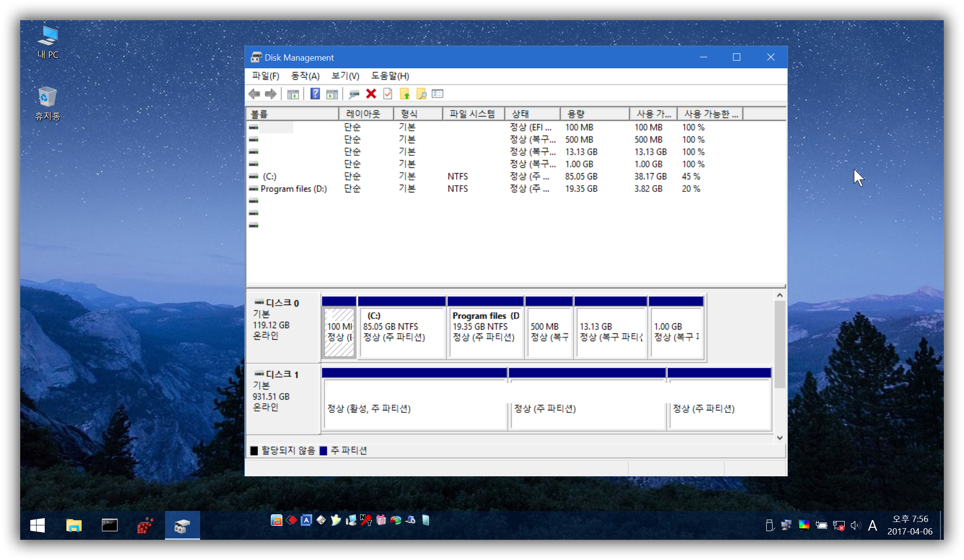Click the Disk Management taskbar button
The image size is (964, 560).
182,525
